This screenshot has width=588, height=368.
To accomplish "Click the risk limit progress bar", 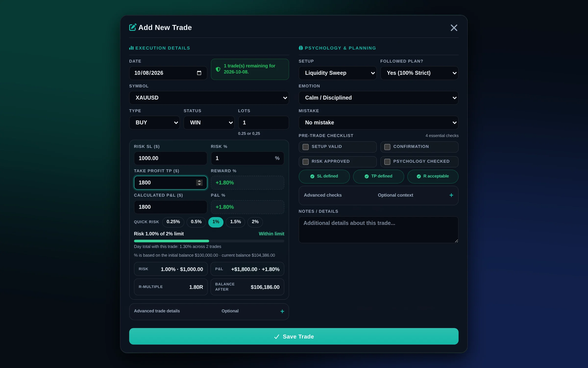I will (209, 241).
